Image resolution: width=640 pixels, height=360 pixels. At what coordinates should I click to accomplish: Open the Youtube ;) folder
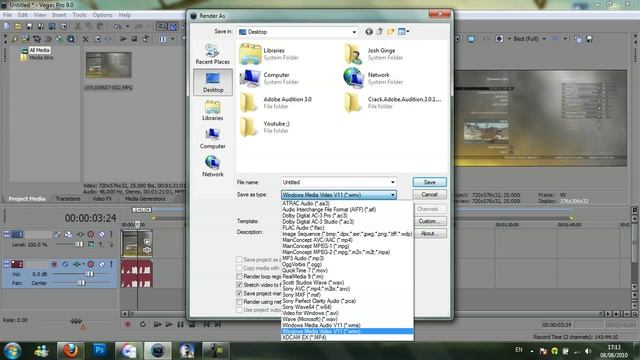point(265,127)
